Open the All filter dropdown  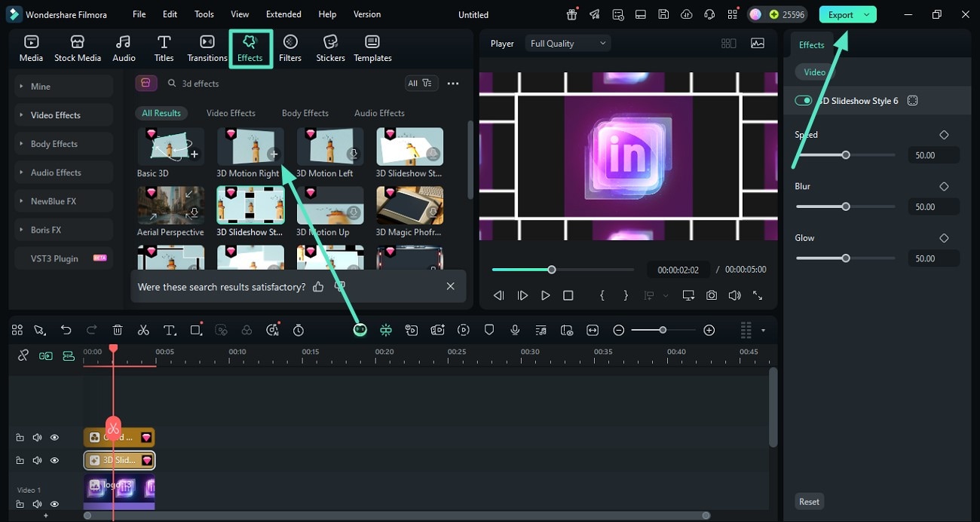pos(420,83)
